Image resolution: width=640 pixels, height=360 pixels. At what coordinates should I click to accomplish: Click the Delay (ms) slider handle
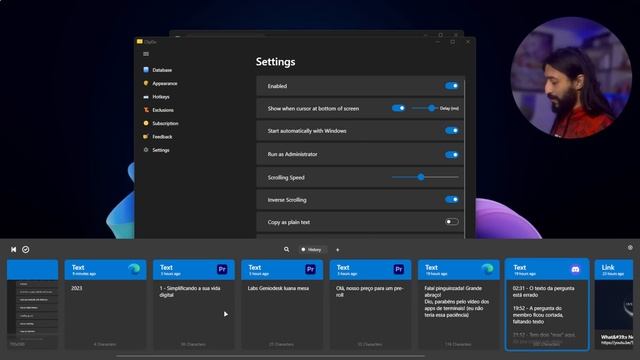431,108
